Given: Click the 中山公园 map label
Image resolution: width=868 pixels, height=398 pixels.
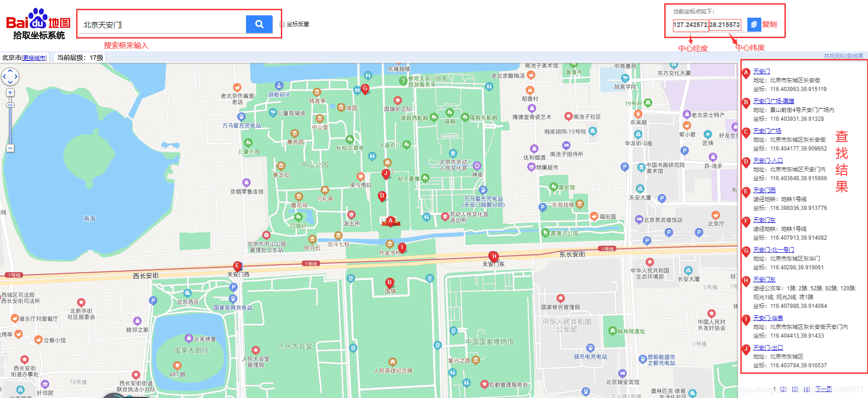Looking at the screenshot, I should (x=315, y=164).
